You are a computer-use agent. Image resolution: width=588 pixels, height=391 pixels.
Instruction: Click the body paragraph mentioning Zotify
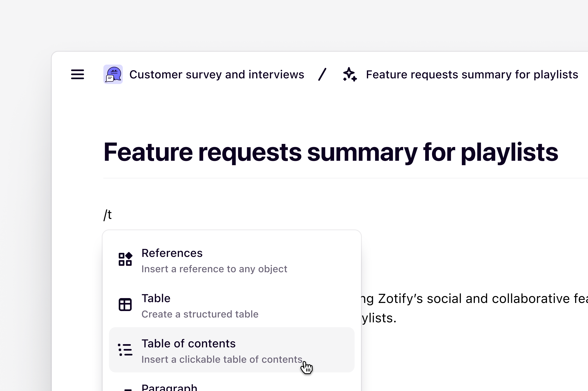point(474,299)
